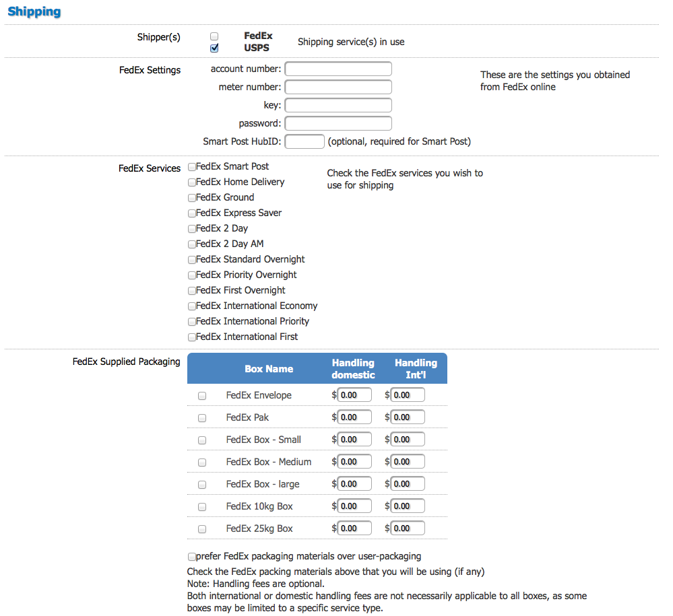673x616 pixels.
Task: Click the FedEx Services label
Action: click(150, 168)
